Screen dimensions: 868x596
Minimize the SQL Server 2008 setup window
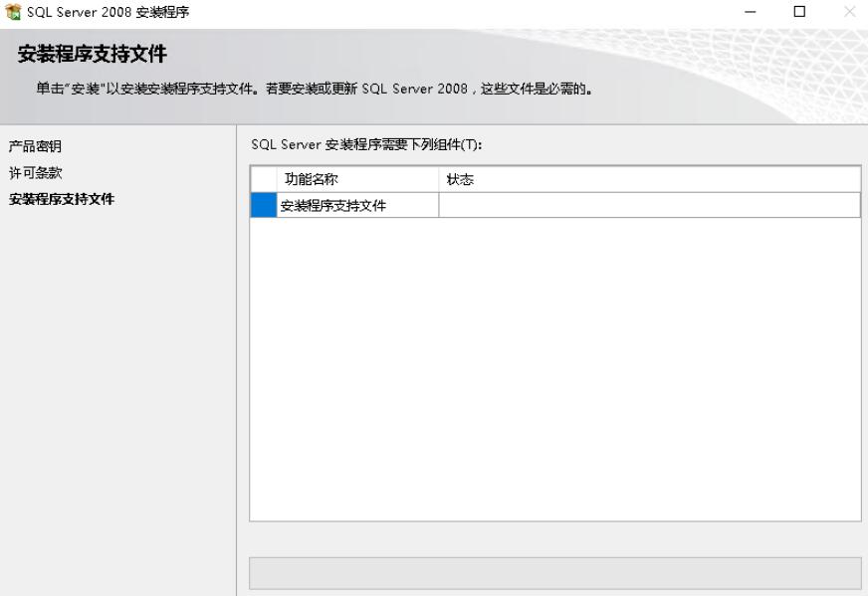pos(751,12)
